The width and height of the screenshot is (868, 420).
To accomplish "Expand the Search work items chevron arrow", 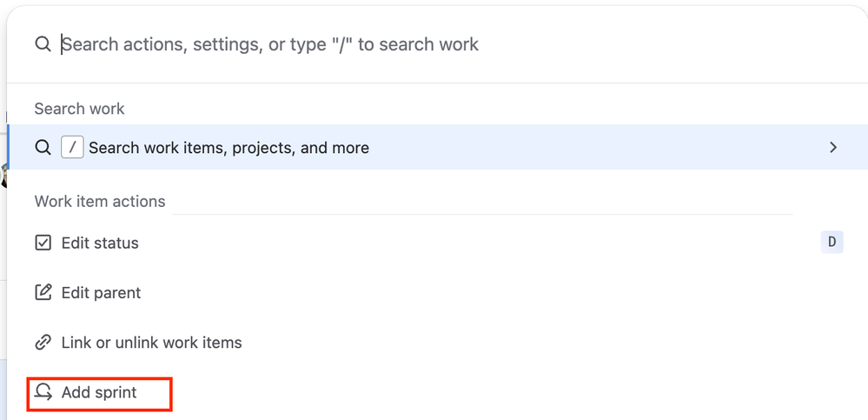I will pyautogui.click(x=833, y=148).
